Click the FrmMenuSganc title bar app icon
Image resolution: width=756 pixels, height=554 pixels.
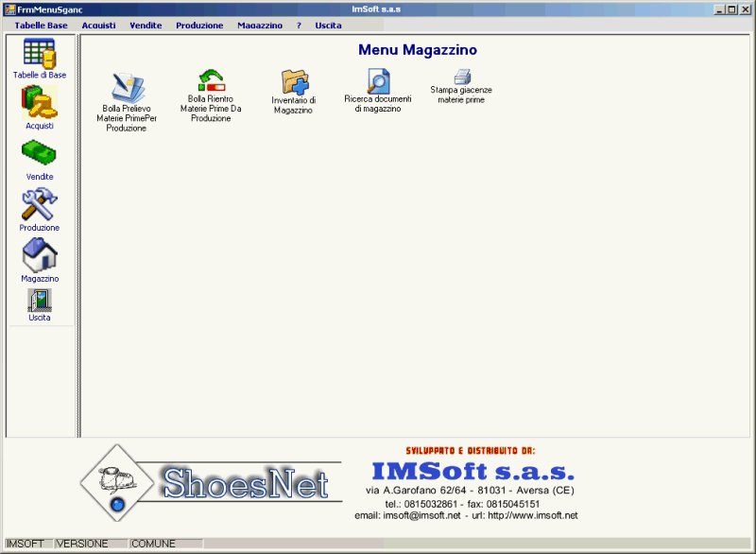click(9, 9)
